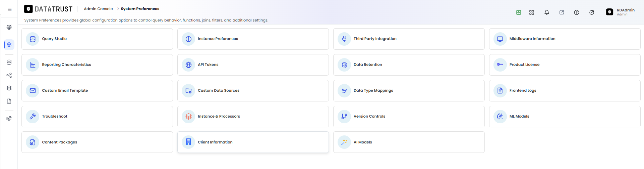Open the database icon in sidebar
The height and width of the screenshot is (169, 644).
click(x=9, y=62)
